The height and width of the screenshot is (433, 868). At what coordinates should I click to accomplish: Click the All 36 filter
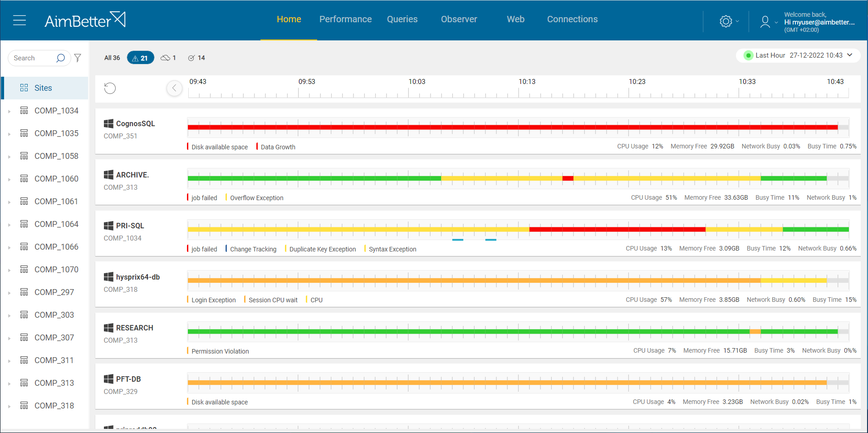[x=112, y=58]
